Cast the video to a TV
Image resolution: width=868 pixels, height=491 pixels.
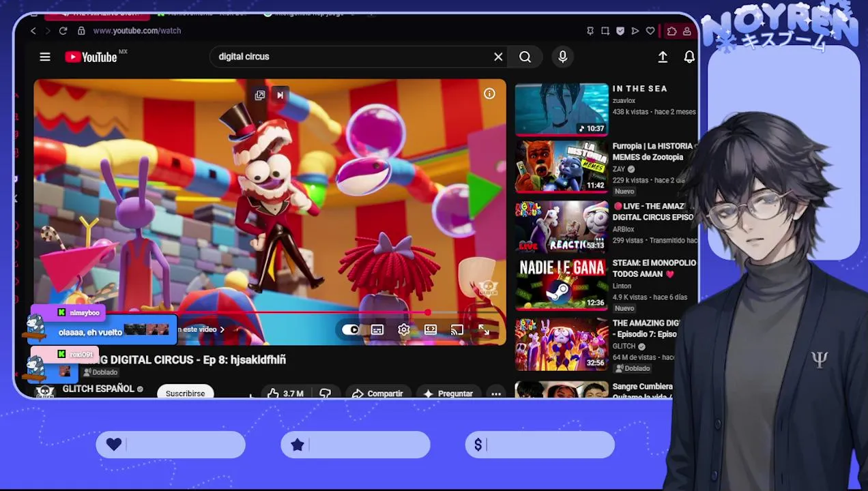pos(457,330)
